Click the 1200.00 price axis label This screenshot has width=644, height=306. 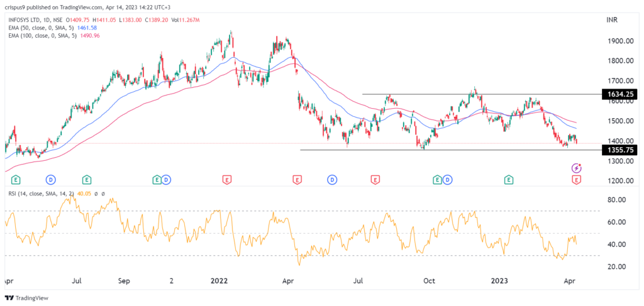click(619, 182)
